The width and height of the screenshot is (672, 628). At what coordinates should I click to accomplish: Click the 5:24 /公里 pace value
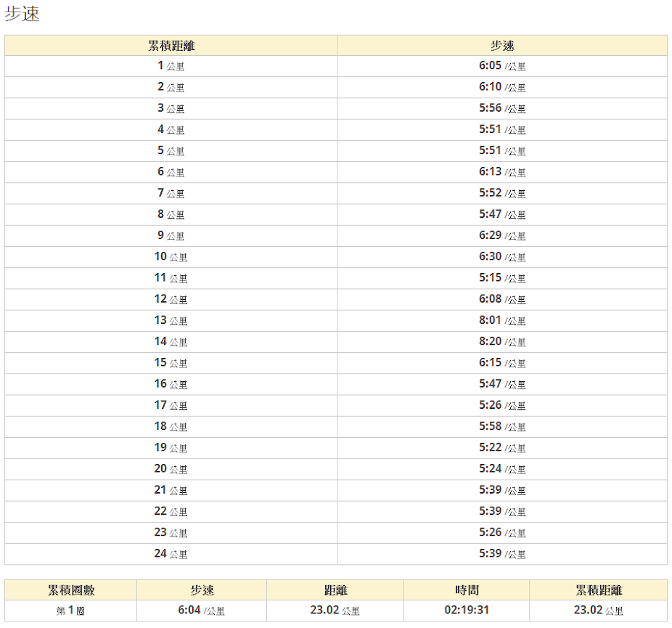[502, 469]
